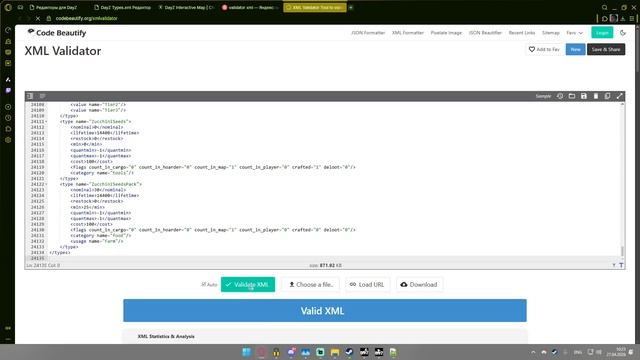Click the Code Beautify logo
This screenshot has height=360, width=640.
(x=57, y=33)
